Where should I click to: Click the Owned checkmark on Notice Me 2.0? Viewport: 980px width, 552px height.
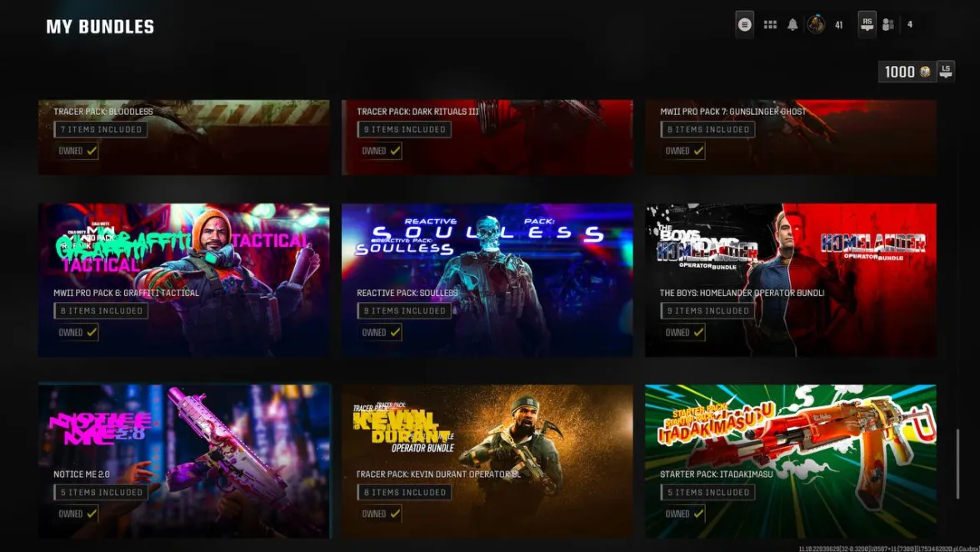(x=92, y=514)
